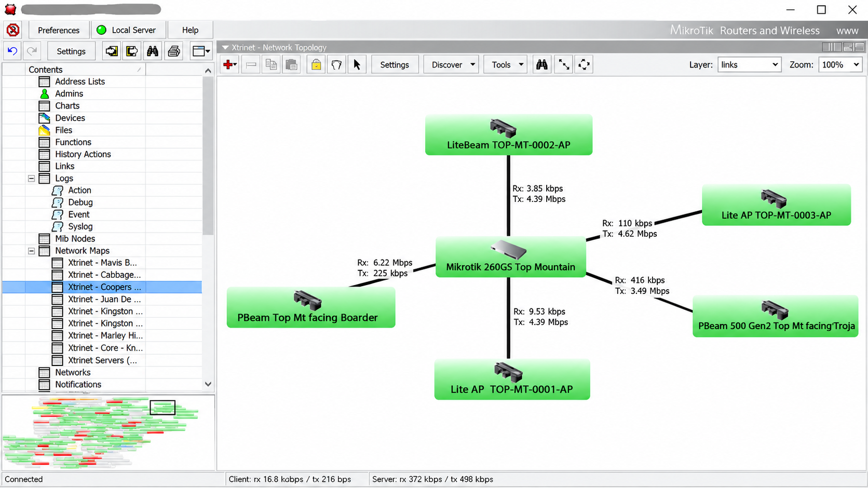This screenshot has width=868, height=488.
Task: Open the Tools dropdown
Action: (x=506, y=65)
